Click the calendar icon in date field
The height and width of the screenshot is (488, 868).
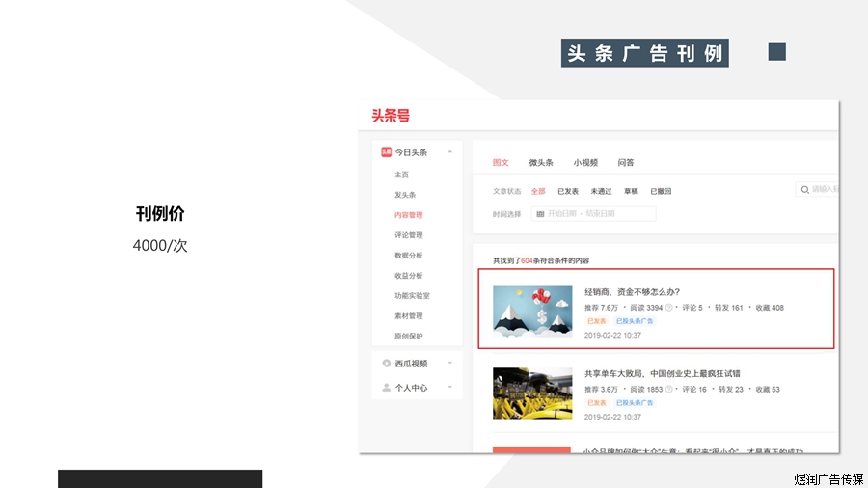tap(540, 213)
